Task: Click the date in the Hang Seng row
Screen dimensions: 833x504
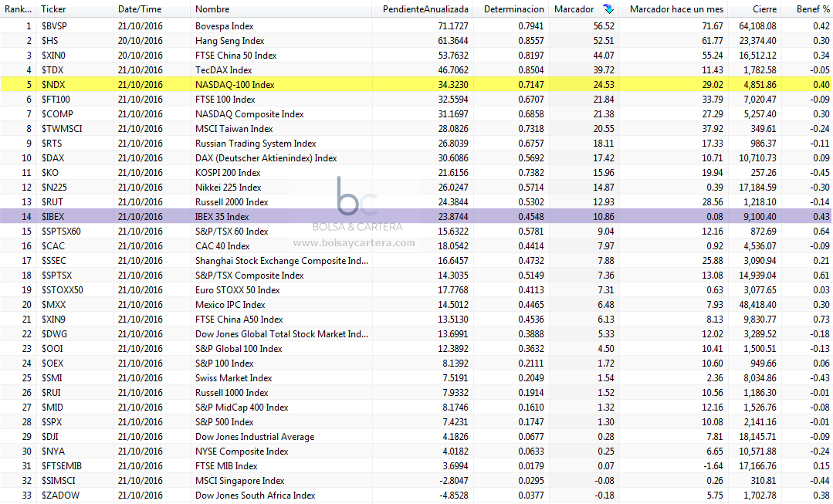Action: 141,41
